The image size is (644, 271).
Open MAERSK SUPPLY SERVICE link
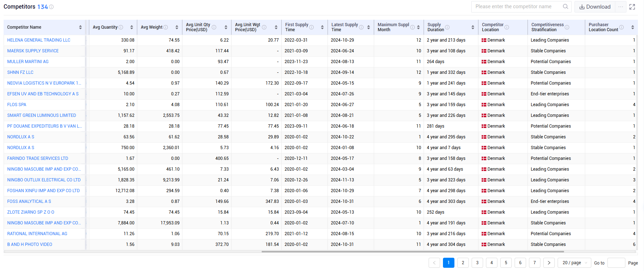(33, 51)
